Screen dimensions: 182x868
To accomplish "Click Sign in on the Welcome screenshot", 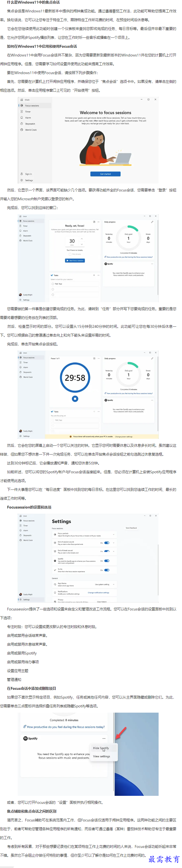I will 35,174.
